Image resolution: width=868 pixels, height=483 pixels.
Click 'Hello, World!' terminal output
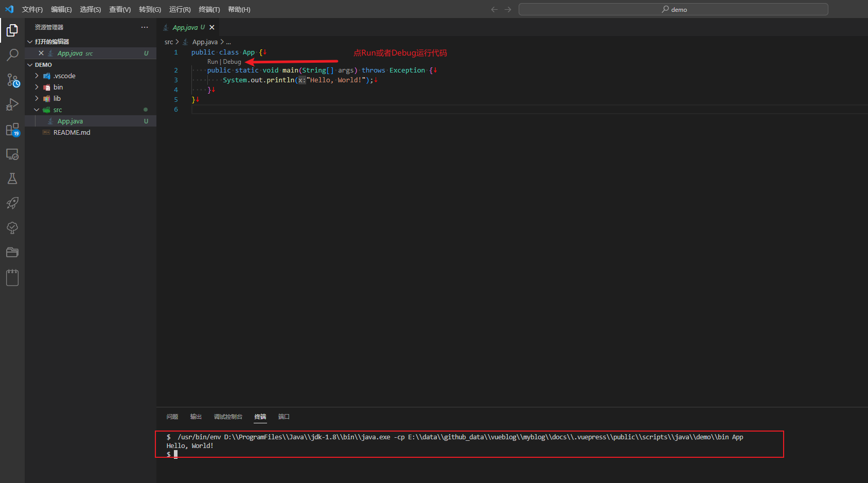click(190, 445)
